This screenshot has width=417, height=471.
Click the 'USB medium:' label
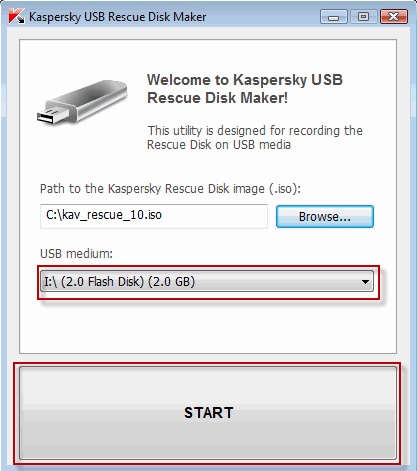coord(76,254)
